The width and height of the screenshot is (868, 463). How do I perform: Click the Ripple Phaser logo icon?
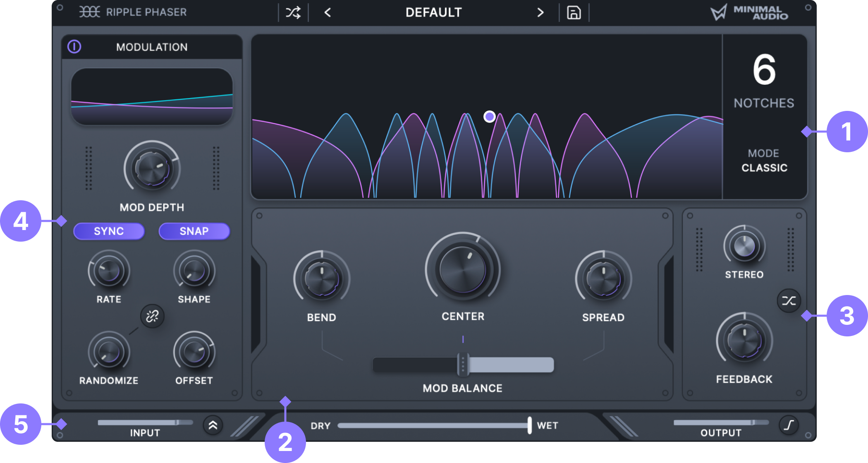(89, 12)
